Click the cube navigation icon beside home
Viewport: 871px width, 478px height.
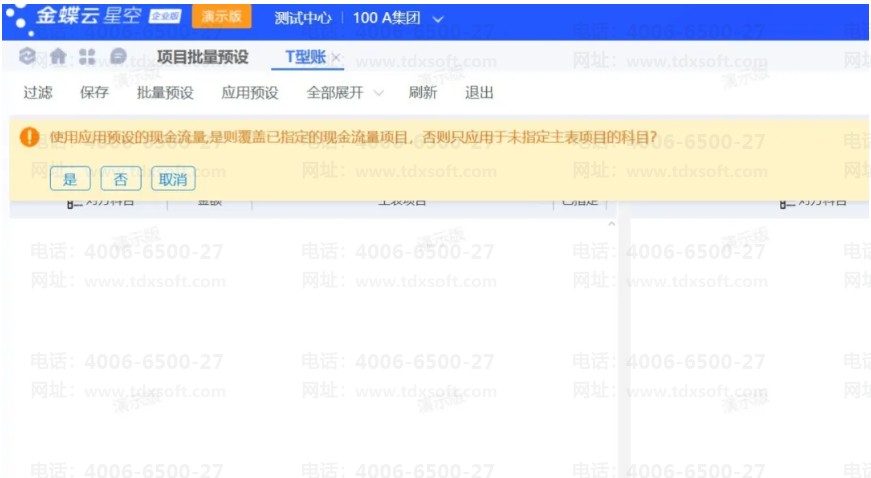point(27,56)
